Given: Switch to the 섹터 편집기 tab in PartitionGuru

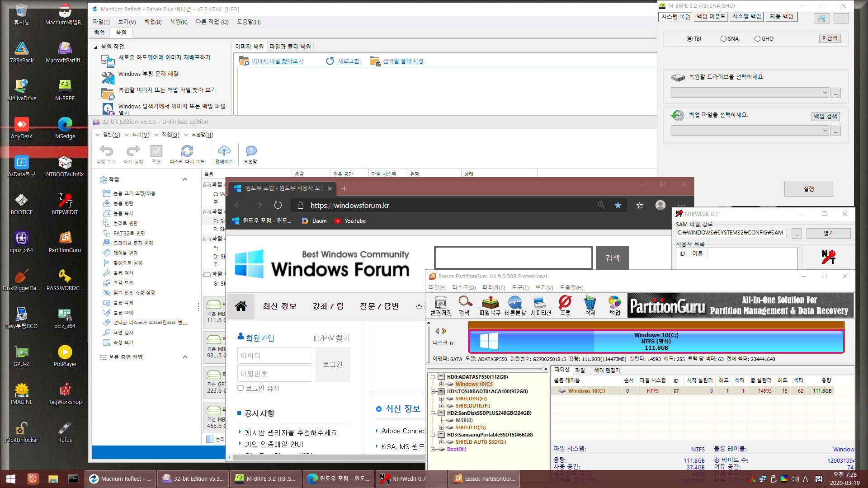Looking at the screenshot, I should click(607, 370).
